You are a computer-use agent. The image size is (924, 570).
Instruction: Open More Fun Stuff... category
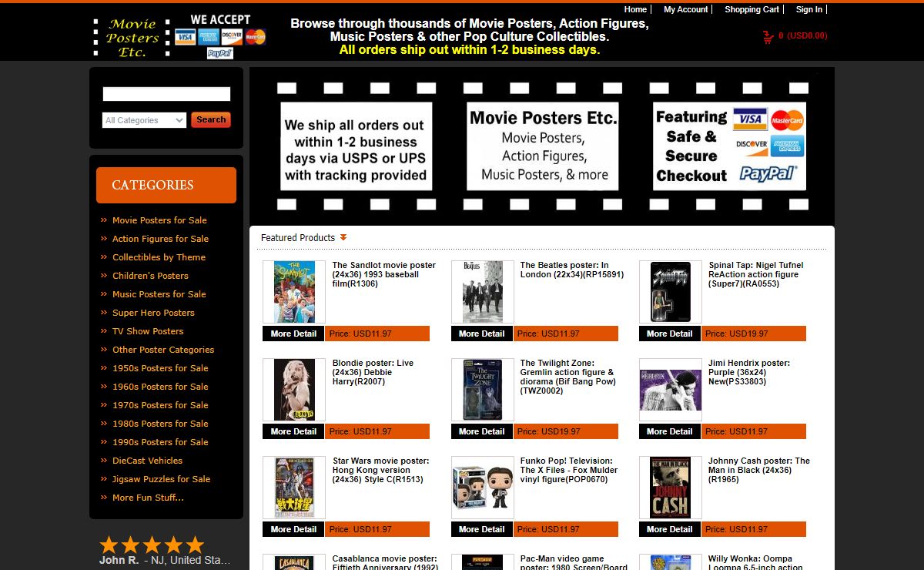148,498
